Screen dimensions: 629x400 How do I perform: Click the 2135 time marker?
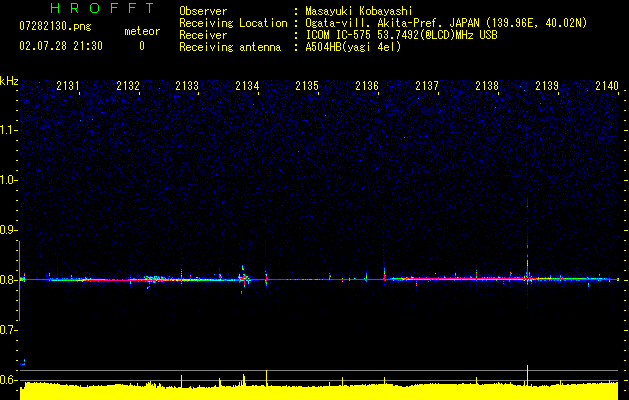click(x=307, y=86)
